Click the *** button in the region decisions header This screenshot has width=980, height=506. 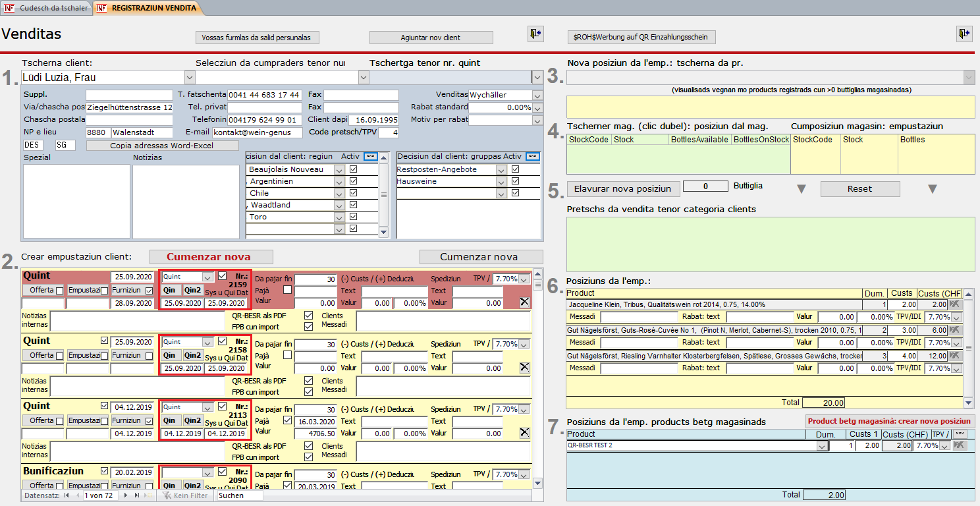(x=370, y=156)
